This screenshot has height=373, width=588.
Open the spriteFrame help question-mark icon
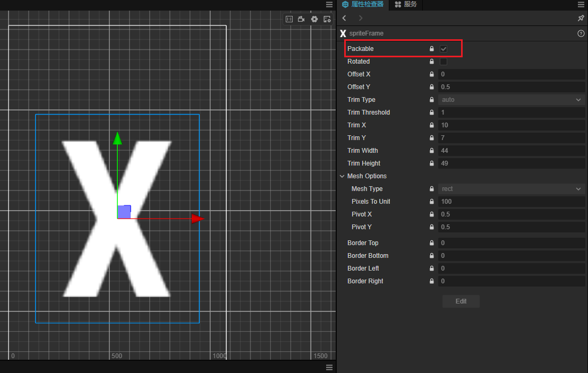point(581,33)
